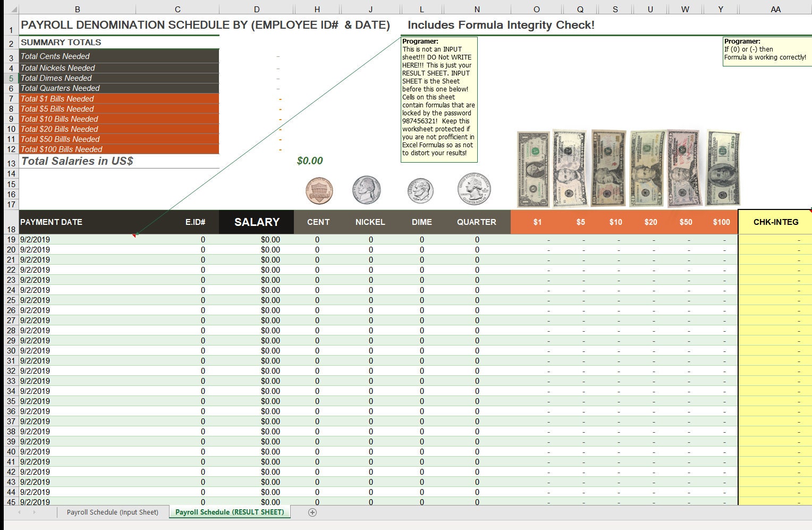Image resolution: width=812 pixels, height=530 pixels.
Task: Switch to the Payroll Schedule (Input Sheet) tab
Action: 113,512
